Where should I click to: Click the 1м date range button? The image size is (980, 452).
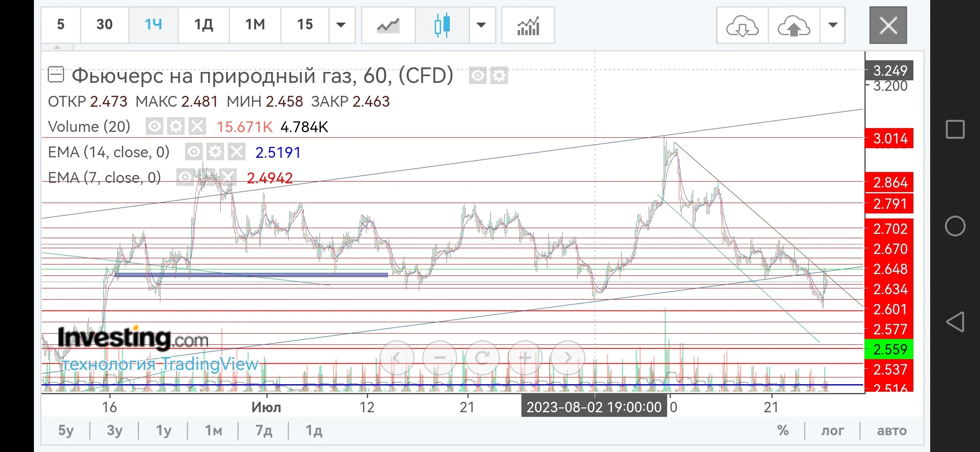click(213, 430)
